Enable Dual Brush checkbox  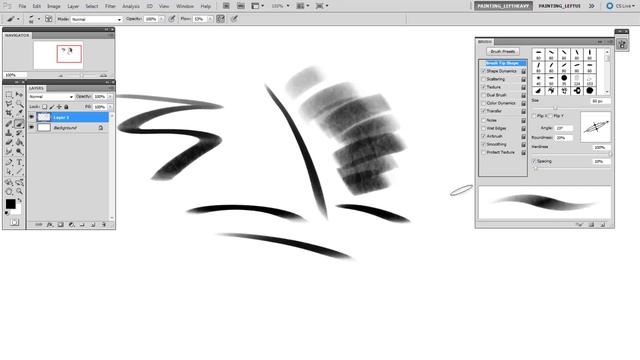484,95
